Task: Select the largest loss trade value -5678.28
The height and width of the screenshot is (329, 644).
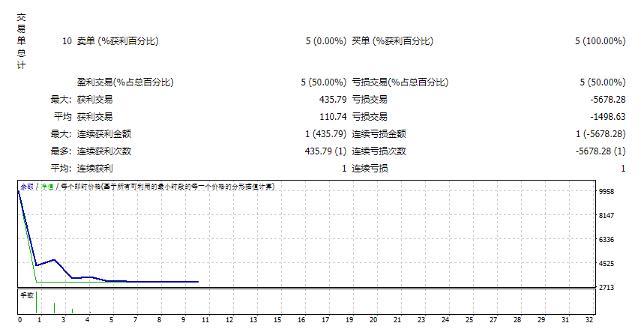Action: point(608,100)
